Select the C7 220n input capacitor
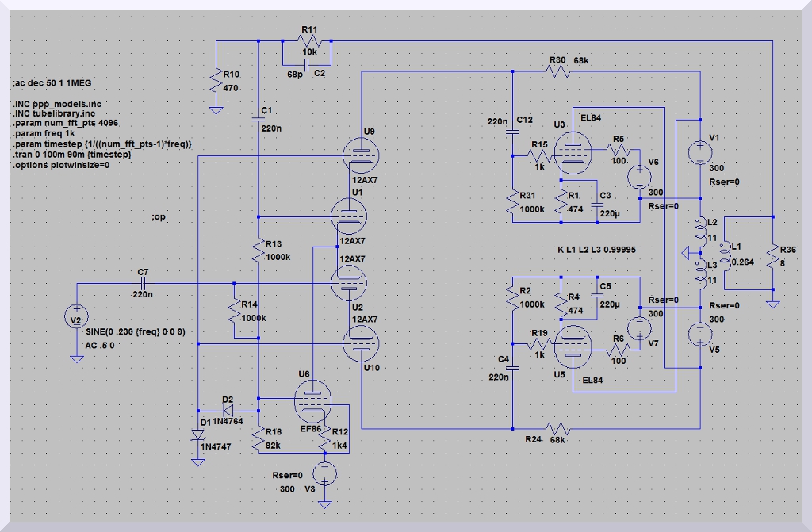The image size is (812, 532). (144, 283)
